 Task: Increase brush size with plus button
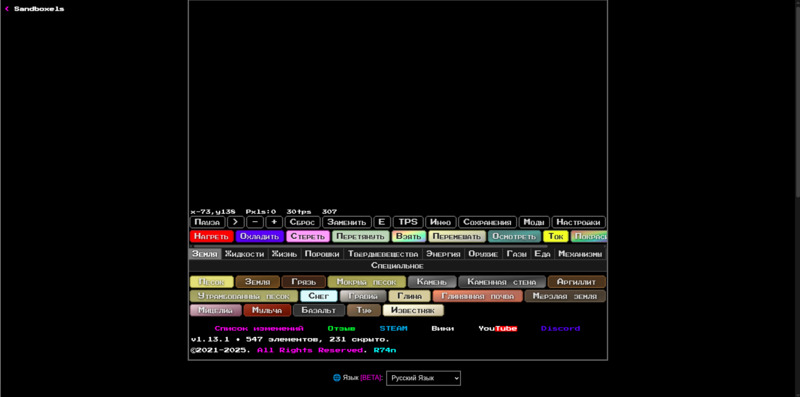click(274, 222)
